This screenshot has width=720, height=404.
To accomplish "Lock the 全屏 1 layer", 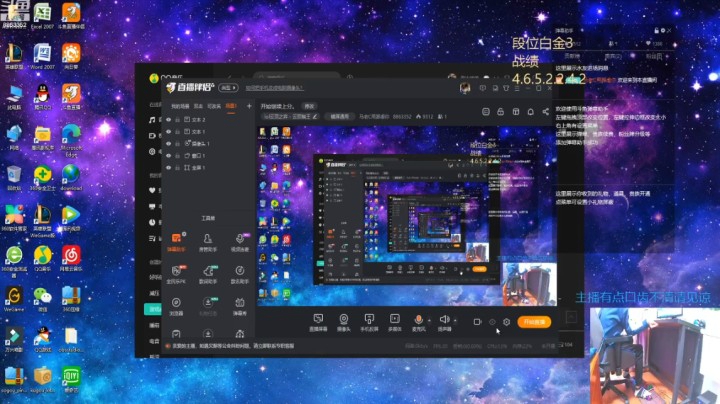I will pyautogui.click(x=177, y=168).
